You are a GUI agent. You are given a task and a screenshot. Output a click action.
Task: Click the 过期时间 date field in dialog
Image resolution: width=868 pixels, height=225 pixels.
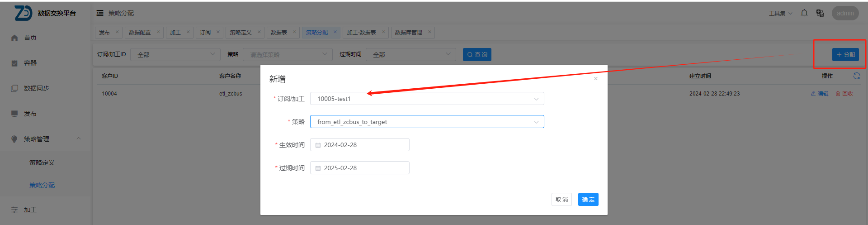(360, 168)
